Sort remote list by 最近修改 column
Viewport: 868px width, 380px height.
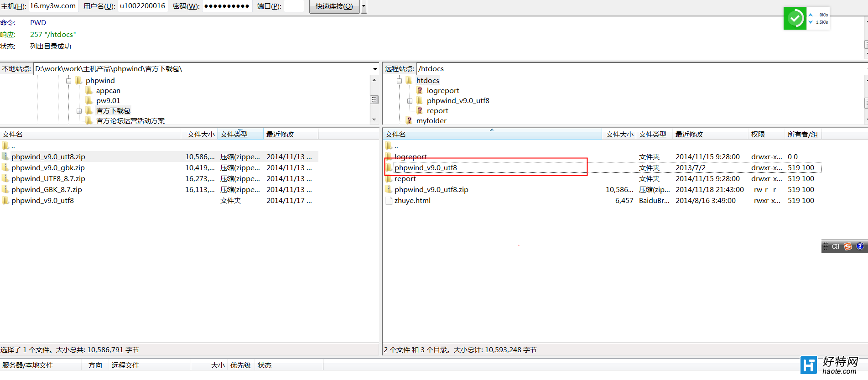710,134
